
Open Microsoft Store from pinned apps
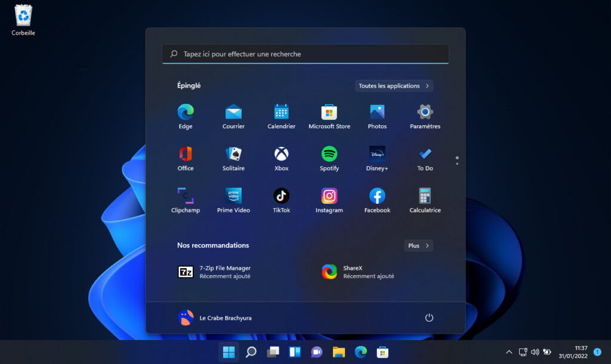point(329,116)
